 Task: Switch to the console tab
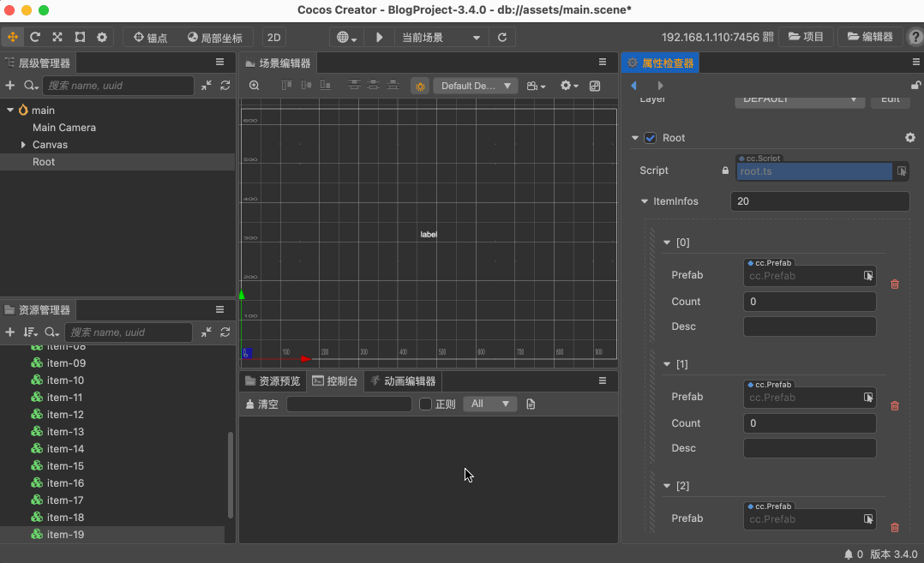(334, 381)
